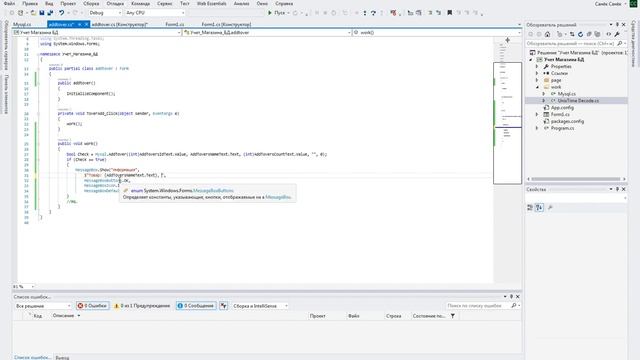Expand the Form1.cs tree node
This screenshot has width=640, height=360.
click(537, 114)
